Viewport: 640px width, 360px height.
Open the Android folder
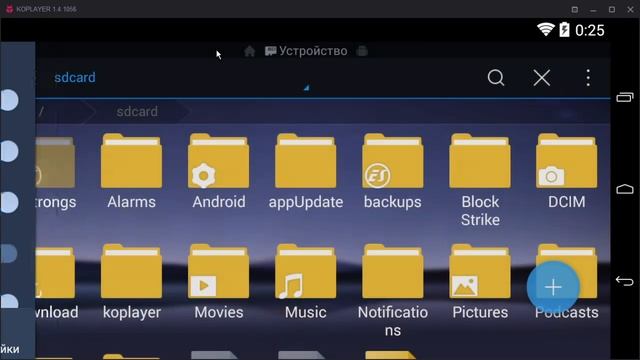(x=219, y=171)
